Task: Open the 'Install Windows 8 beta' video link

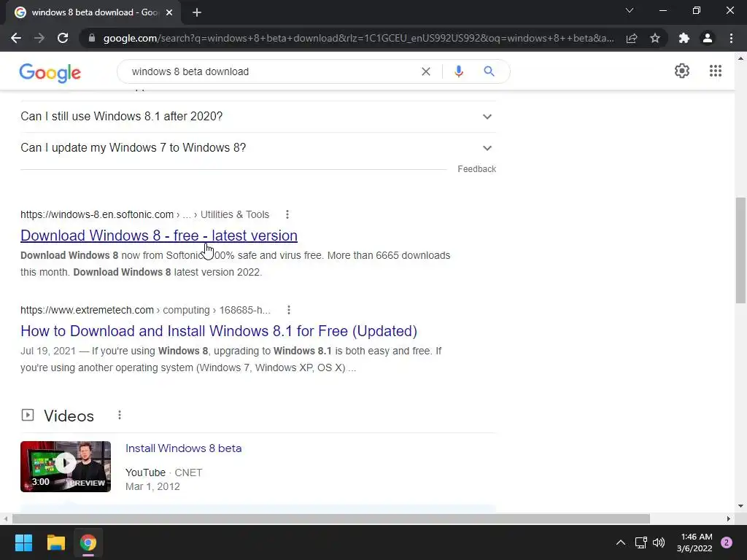Action: click(x=183, y=448)
